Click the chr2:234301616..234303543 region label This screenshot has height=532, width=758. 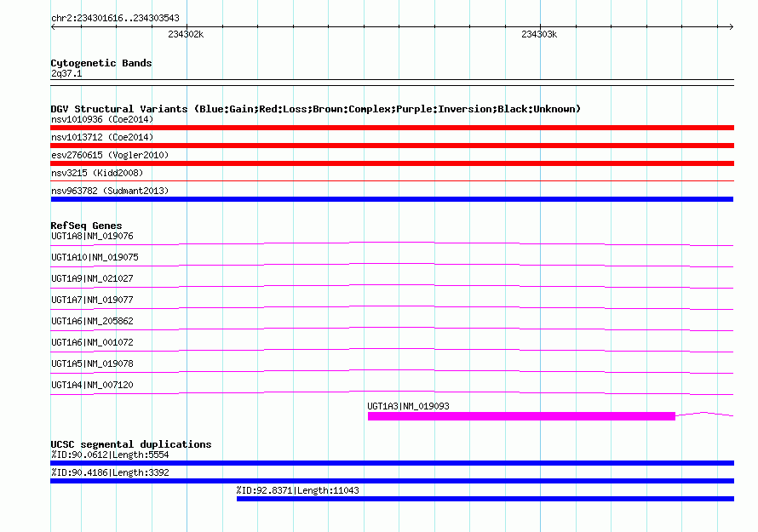coord(115,18)
